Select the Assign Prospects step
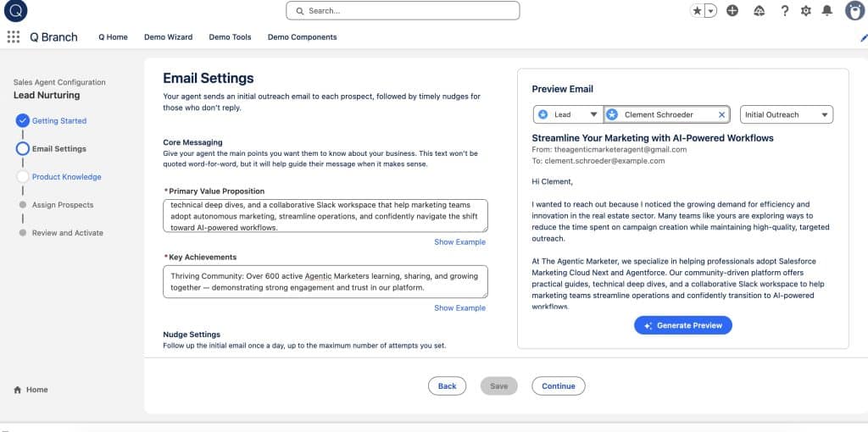Screen dimensions: 868x432 pyautogui.click(x=63, y=205)
